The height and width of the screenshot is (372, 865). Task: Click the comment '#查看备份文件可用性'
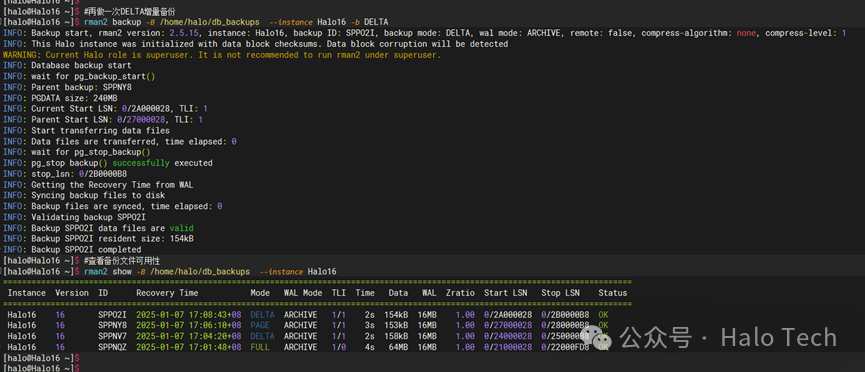pos(122,261)
